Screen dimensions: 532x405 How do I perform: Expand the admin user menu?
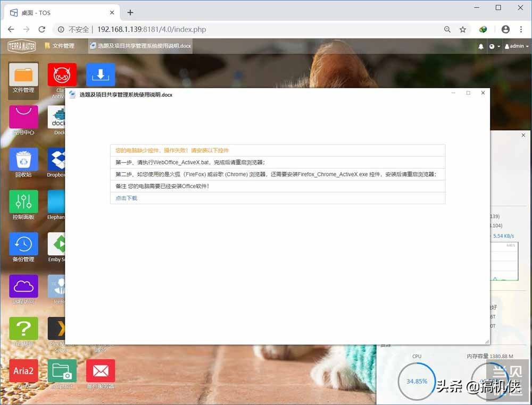(515, 46)
